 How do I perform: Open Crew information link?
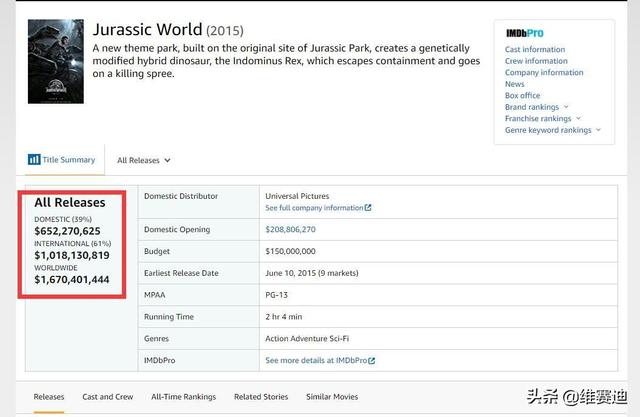click(536, 61)
